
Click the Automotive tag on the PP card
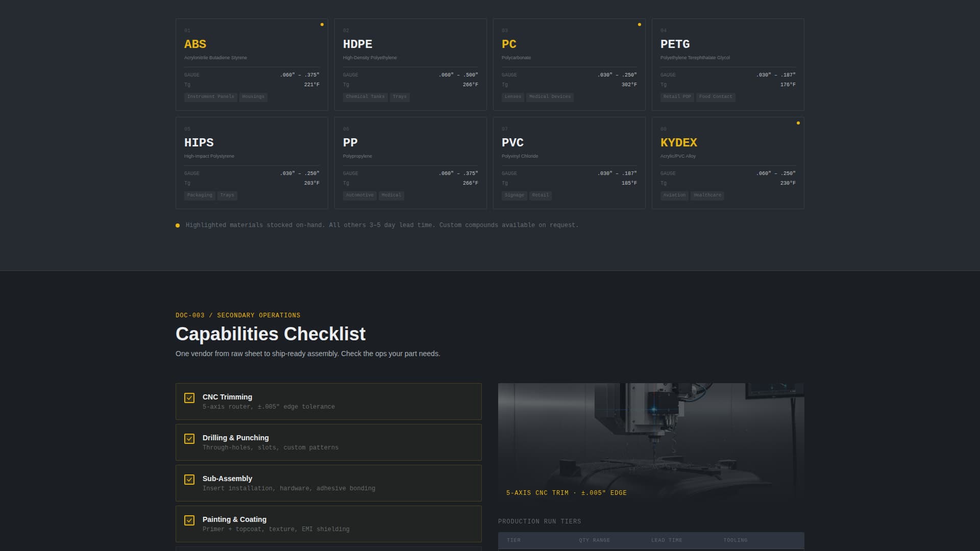click(x=360, y=195)
